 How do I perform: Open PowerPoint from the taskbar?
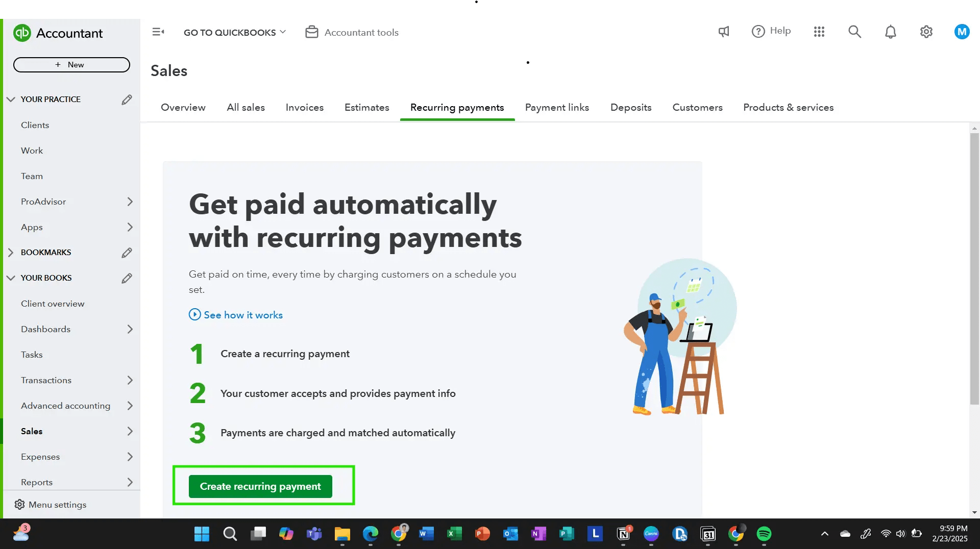[x=482, y=534]
